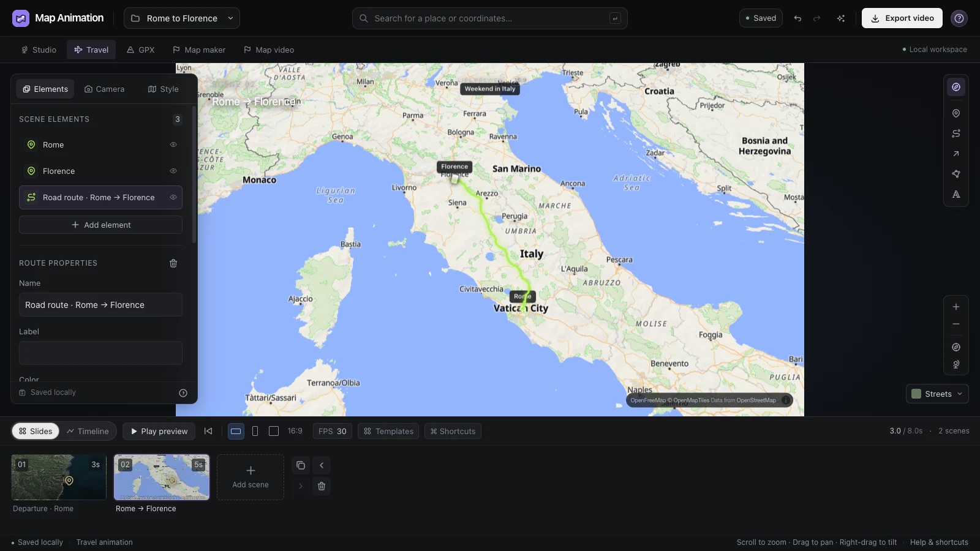
Task: Click the globe view icon
Action: [956, 364]
